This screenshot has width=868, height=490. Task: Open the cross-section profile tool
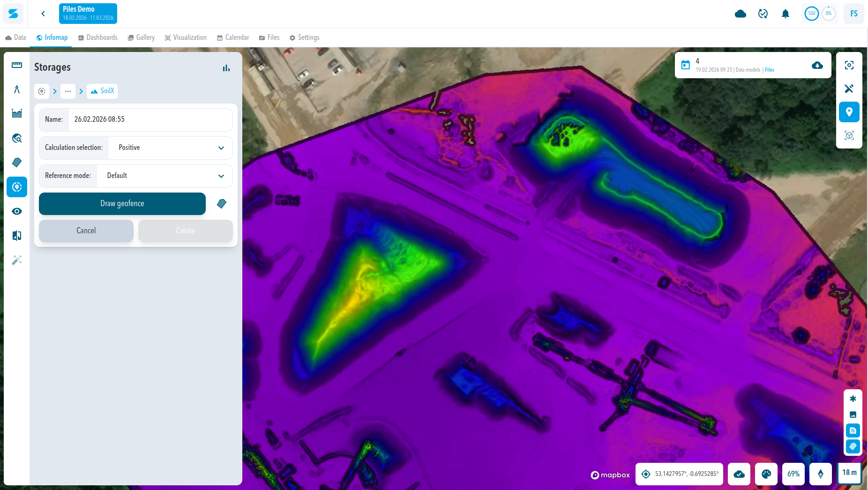(17, 114)
